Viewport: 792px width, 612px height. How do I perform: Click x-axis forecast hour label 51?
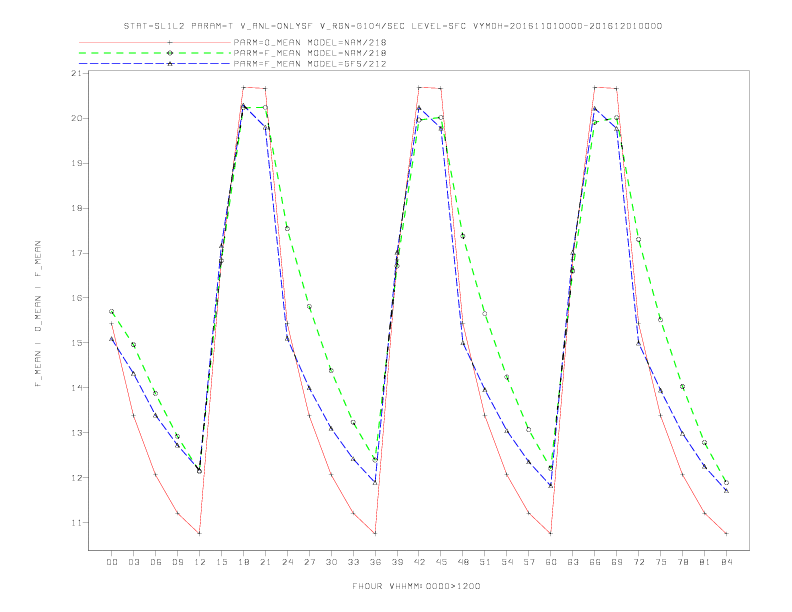(x=485, y=562)
